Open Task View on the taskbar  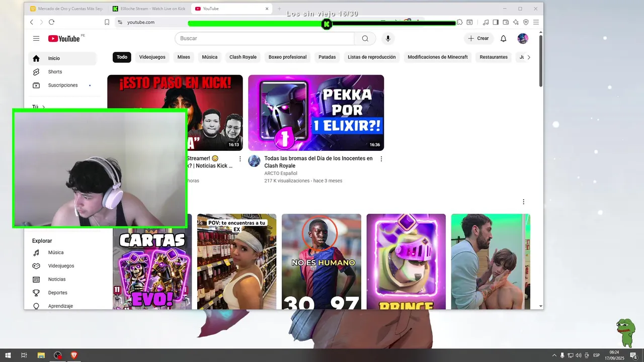[24, 355]
